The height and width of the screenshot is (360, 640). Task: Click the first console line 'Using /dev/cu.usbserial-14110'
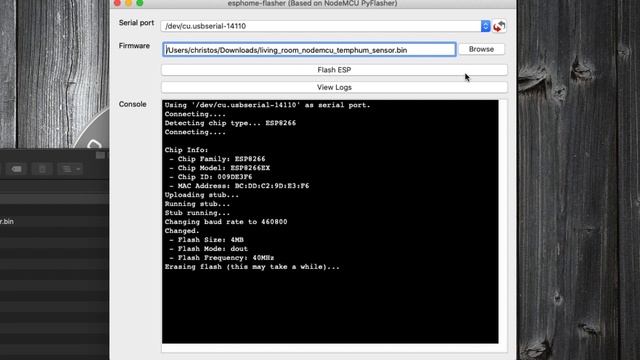[x=267, y=105]
